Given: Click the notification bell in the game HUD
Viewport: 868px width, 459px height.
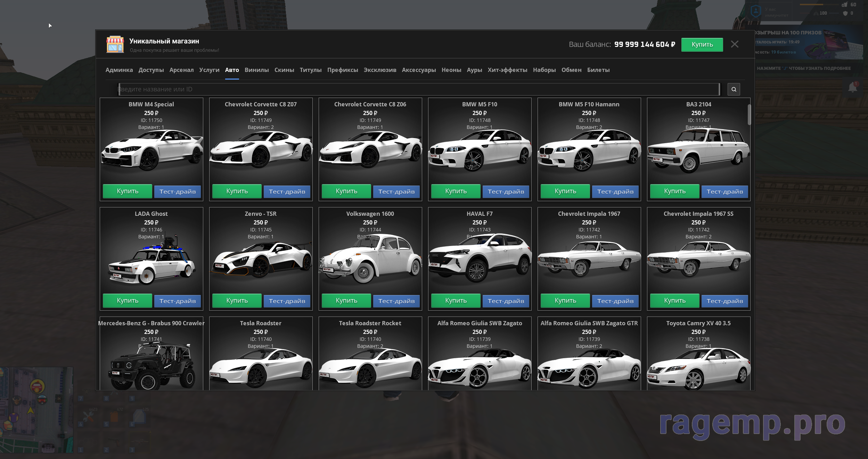Looking at the screenshot, I should 852,87.
